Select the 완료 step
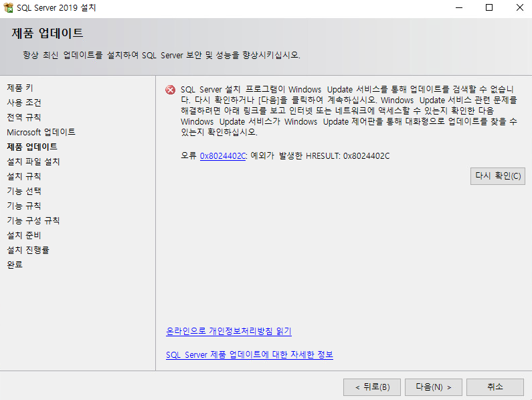 (x=15, y=265)
